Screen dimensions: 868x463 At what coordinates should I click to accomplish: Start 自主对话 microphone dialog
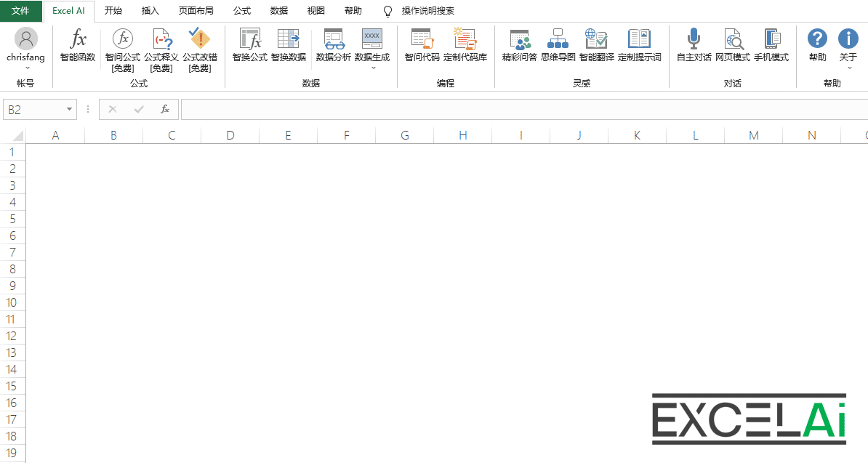coord(694,45)
